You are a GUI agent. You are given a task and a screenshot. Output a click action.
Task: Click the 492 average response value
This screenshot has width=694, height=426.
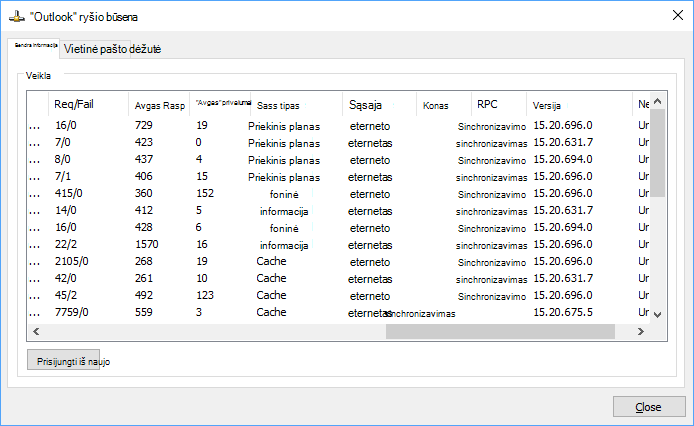(x=144, y=295)
